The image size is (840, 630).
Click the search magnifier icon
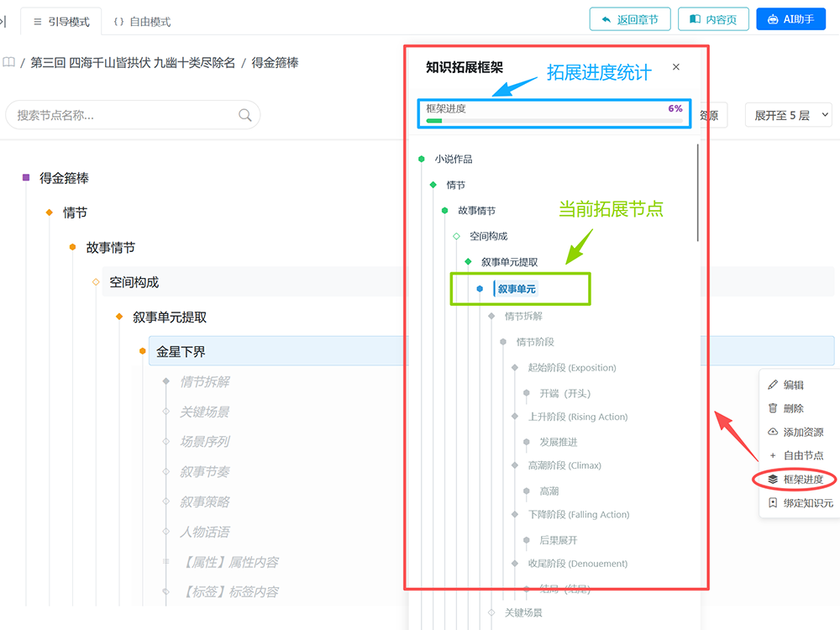244,115
